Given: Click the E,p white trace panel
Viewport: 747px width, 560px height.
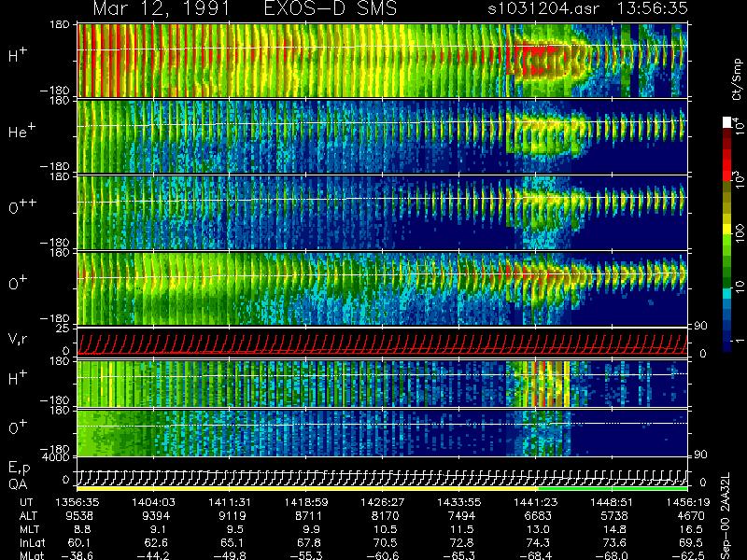Looking at the screenshot, I should [382, 472].
